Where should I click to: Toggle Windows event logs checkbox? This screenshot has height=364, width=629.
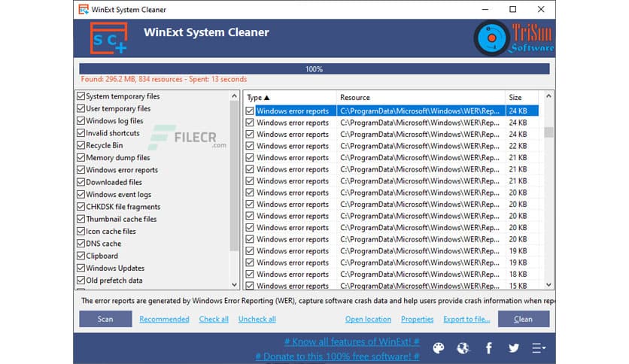(81, 195)
